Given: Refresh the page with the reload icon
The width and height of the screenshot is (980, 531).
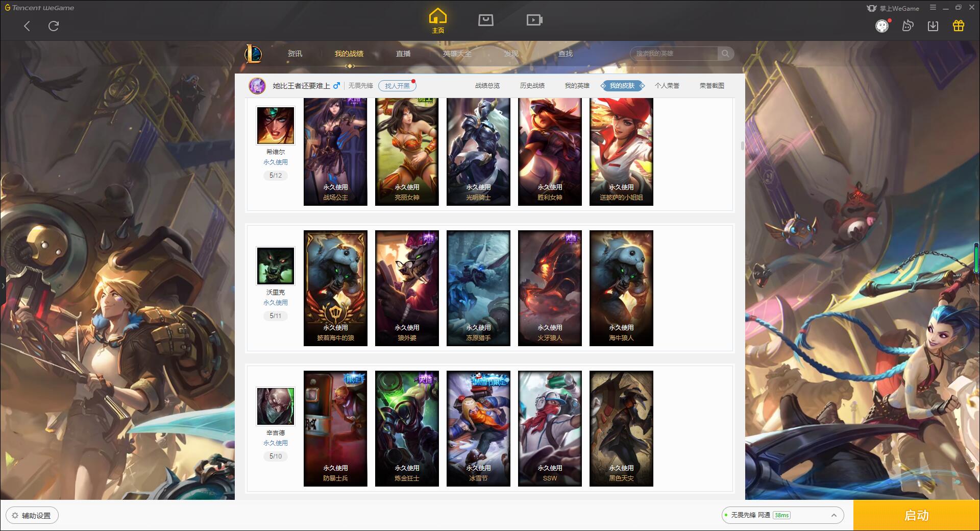Looking at the screenshot, I should click(x=54, y=26).
